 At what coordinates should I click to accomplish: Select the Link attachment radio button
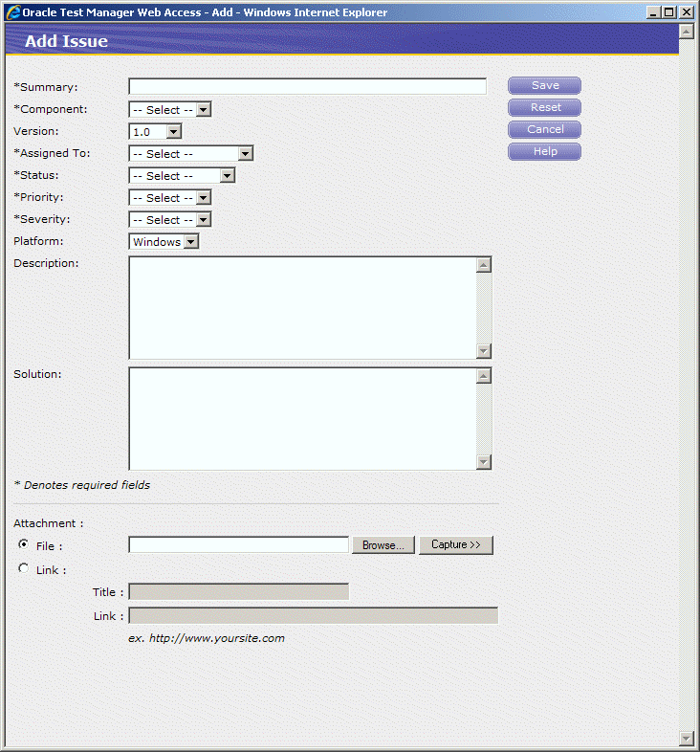click(23, 568)
